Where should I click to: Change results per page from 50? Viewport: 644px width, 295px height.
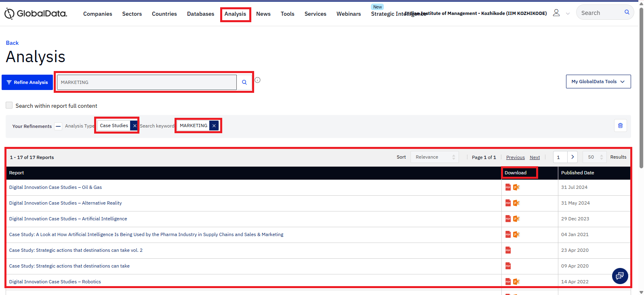click(x=595, y=157)
